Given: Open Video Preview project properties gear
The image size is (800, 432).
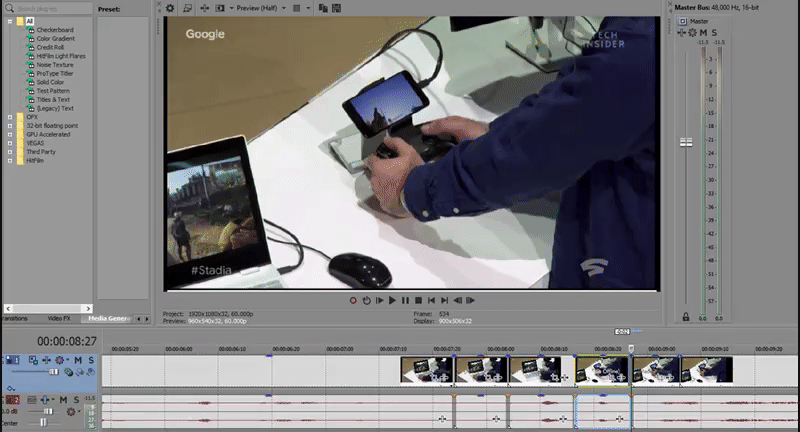Looking at the screenshot, I should [x=170, y=8].
